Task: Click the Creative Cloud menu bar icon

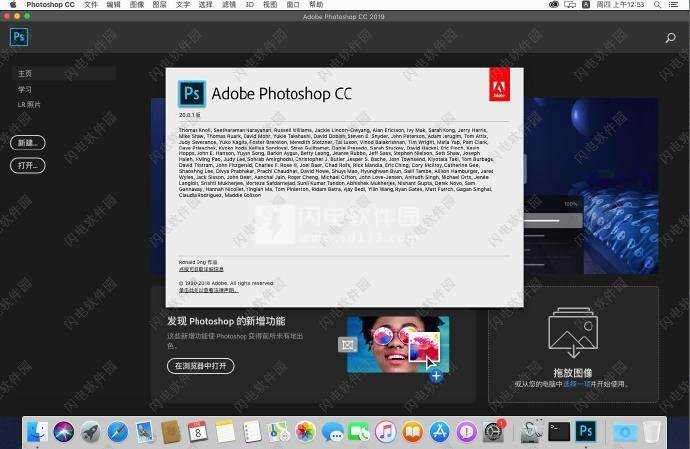Action: coord(554,4)
